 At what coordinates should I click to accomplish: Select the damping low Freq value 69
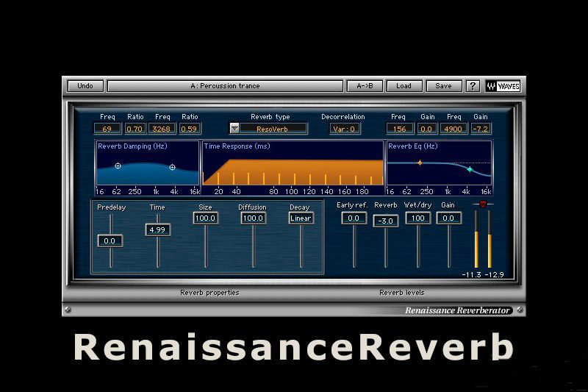tap(107, 129)
